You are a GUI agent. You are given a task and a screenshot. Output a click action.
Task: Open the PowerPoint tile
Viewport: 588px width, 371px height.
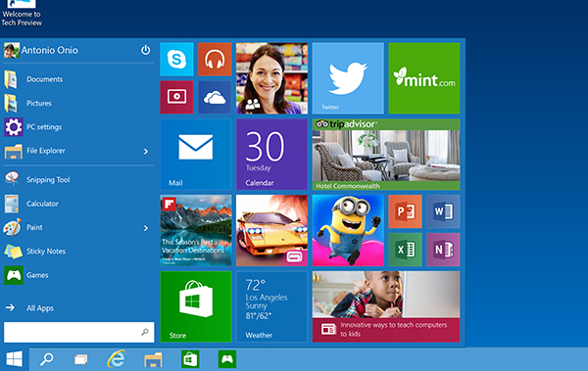[405, 211]
